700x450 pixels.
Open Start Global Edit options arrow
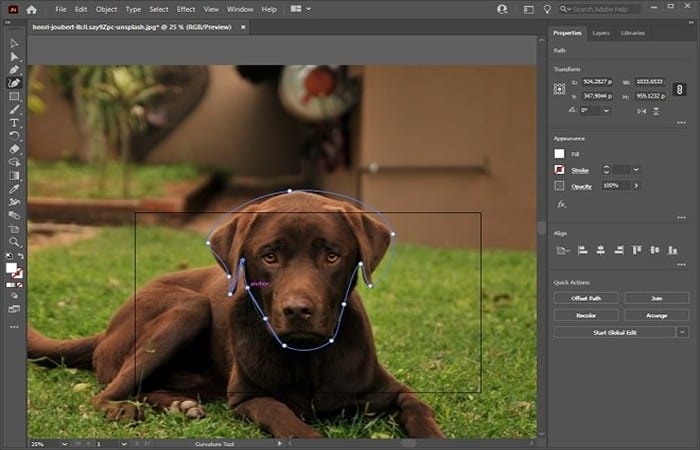click(x=682, y=332)
